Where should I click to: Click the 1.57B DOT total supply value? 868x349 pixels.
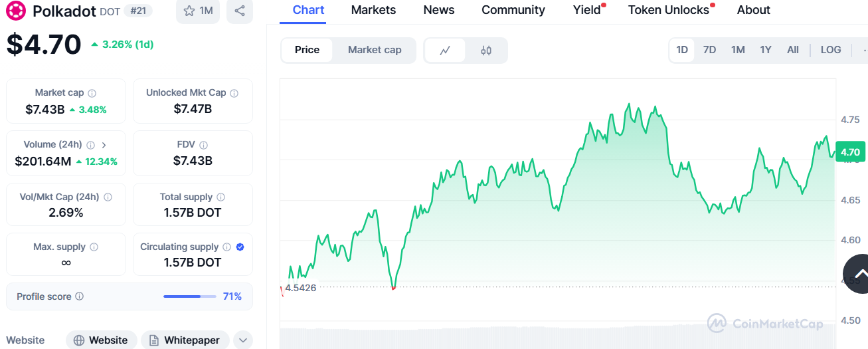tap(193, 213)
